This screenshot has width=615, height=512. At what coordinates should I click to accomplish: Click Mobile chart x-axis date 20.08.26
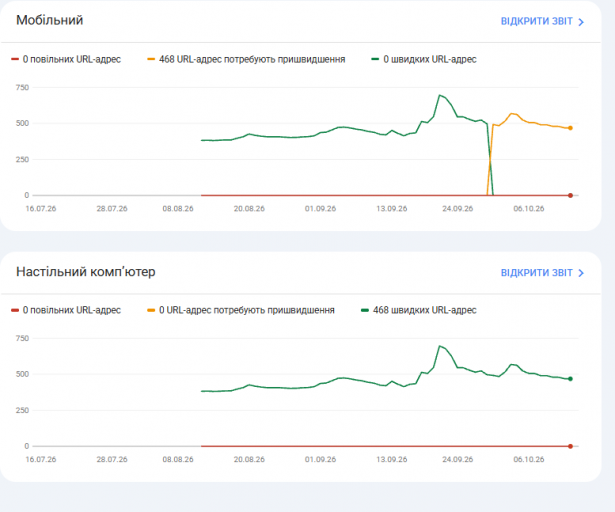(249, 209)
